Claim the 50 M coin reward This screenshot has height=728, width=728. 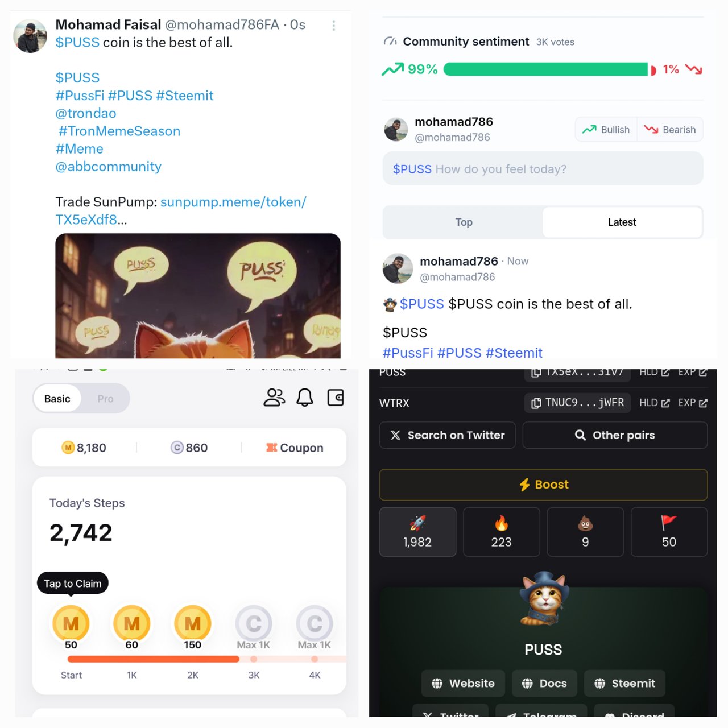[x=71, y=623]
